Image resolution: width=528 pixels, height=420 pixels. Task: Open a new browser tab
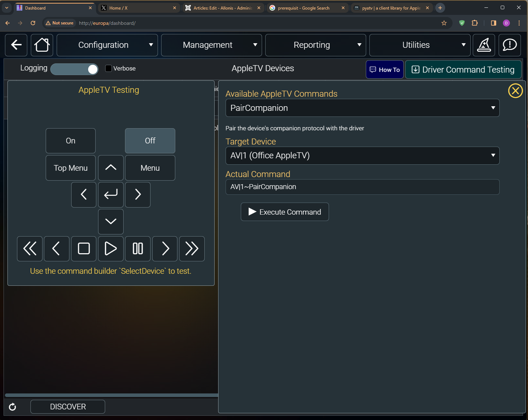(x=440, y=8)
